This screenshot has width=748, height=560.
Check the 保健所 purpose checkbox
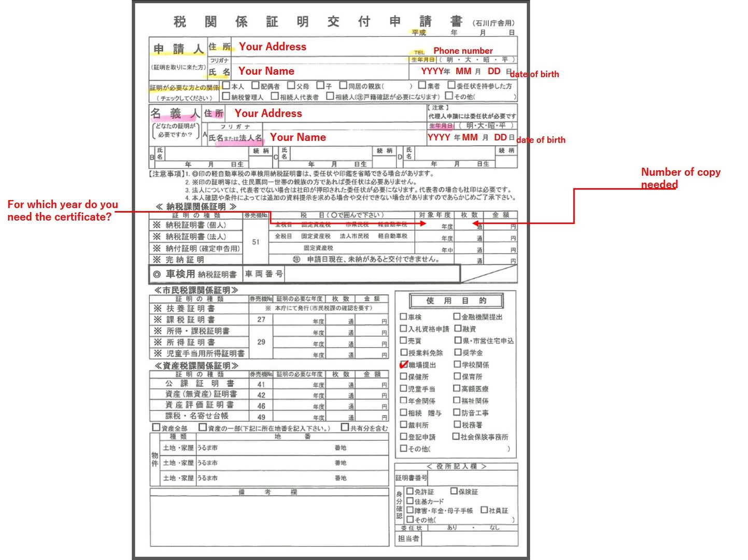click(403, 376)
